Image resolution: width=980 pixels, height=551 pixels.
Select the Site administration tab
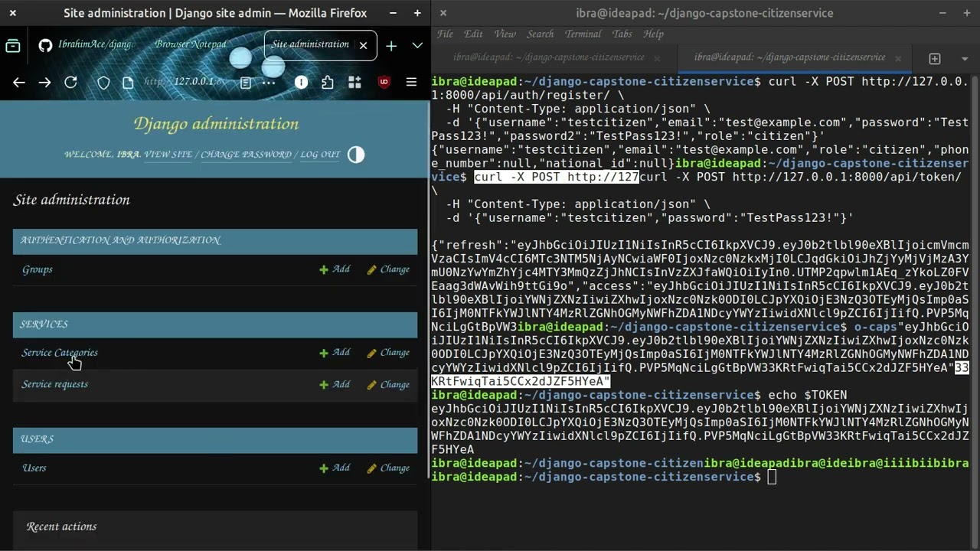coord(320,45)
